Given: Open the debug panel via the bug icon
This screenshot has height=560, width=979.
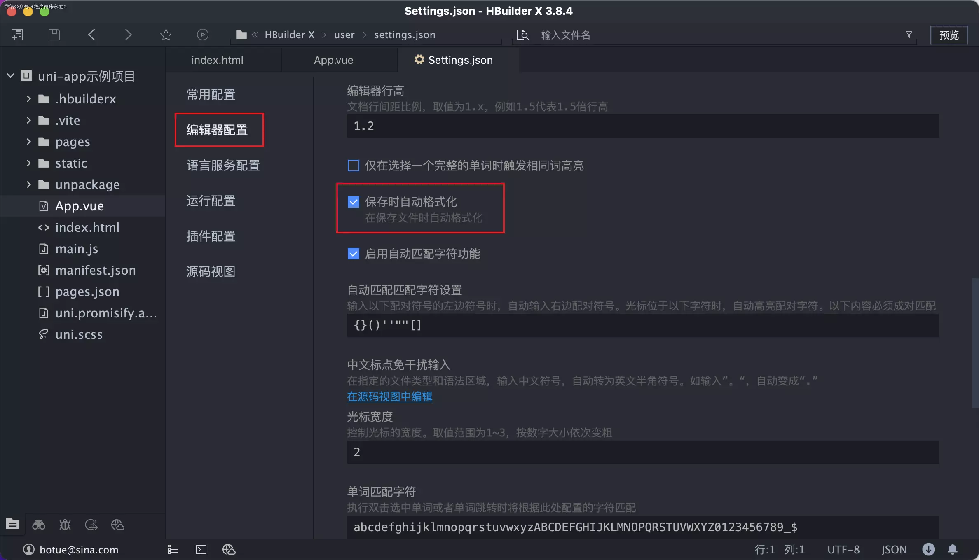Looking at the screenshot, I should coord(65,525).
